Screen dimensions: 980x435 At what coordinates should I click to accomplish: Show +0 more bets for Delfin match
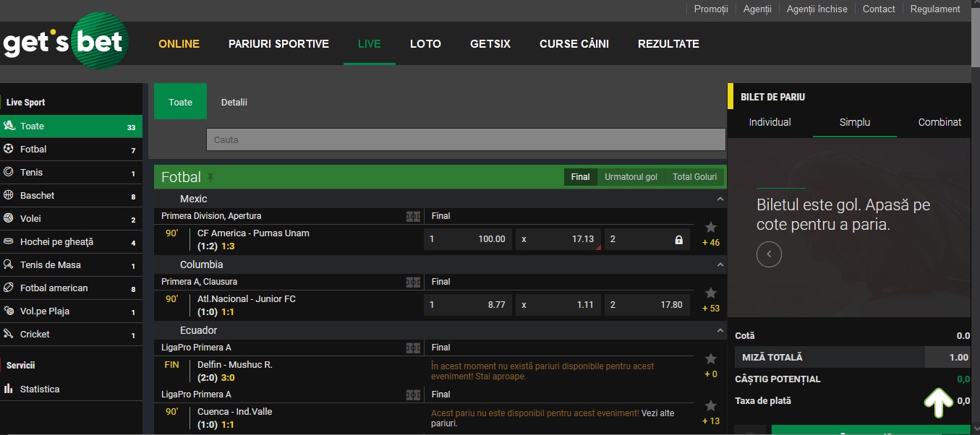(711, 374)
